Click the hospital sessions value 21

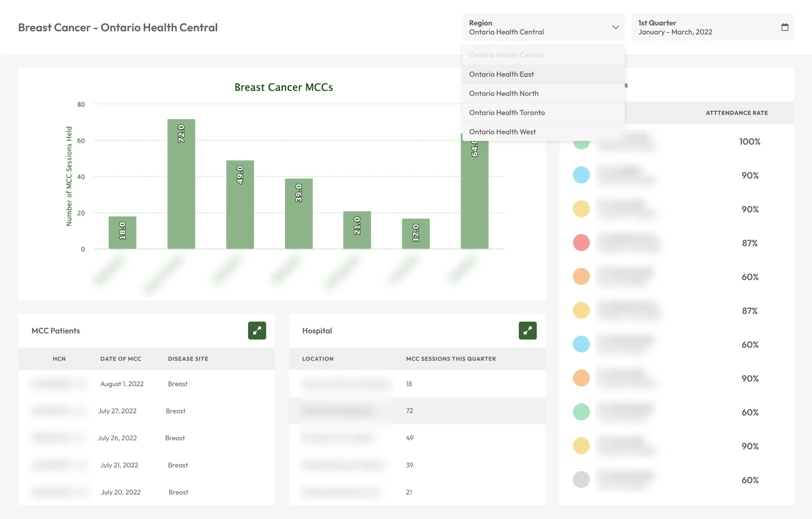409,492
